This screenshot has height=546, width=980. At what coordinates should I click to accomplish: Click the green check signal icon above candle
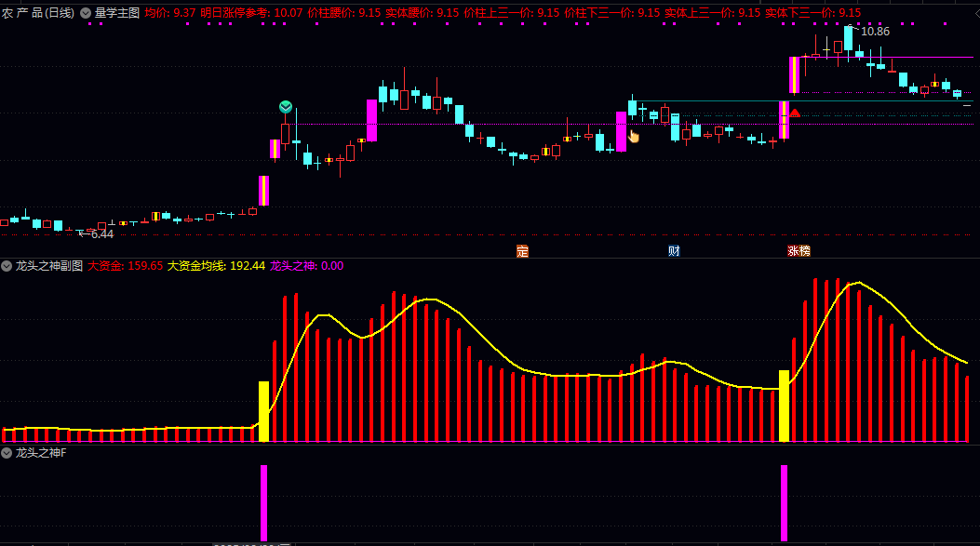click(286, 107)
